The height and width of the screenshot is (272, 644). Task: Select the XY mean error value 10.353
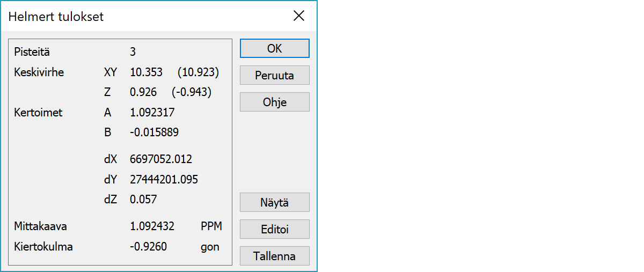pos(147,72)
